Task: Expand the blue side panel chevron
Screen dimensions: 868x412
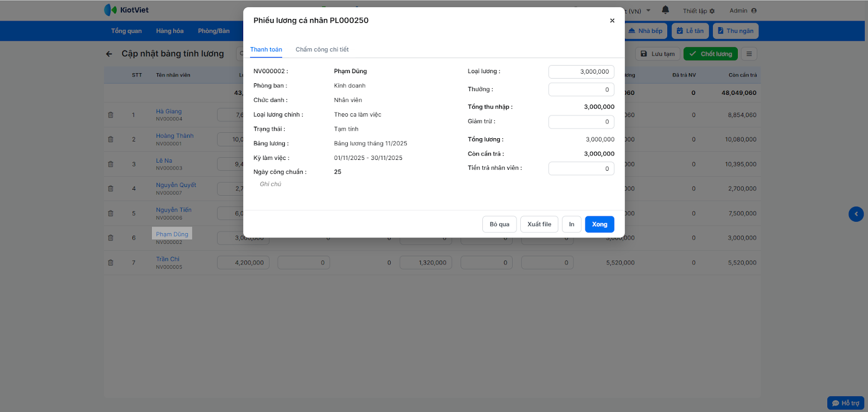Action: [856, 214]
